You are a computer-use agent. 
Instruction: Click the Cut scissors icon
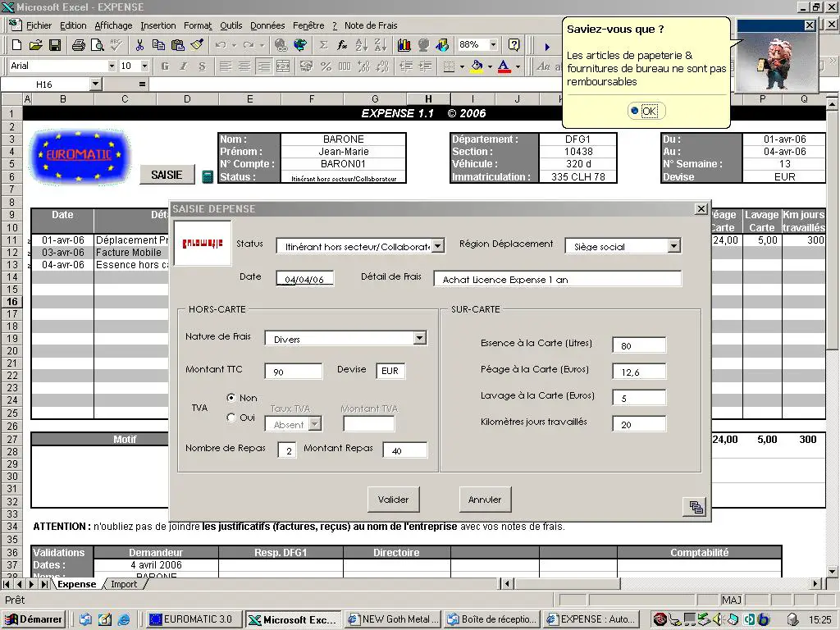click(x=139, y=46)
